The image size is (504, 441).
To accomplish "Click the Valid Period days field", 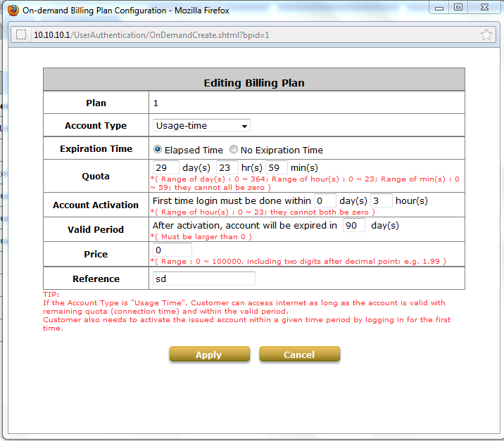I will coord(354,226).
